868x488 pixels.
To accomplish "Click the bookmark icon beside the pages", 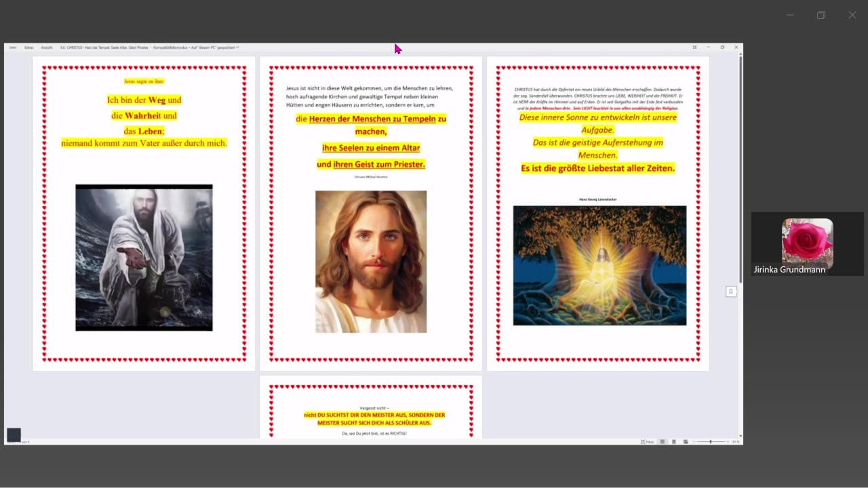I will (731, 291).
